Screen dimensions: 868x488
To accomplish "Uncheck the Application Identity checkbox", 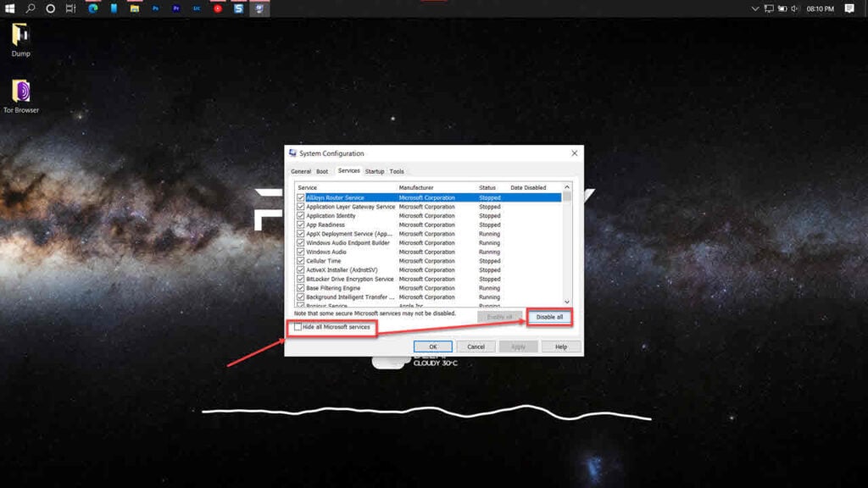I will point(301,216).
